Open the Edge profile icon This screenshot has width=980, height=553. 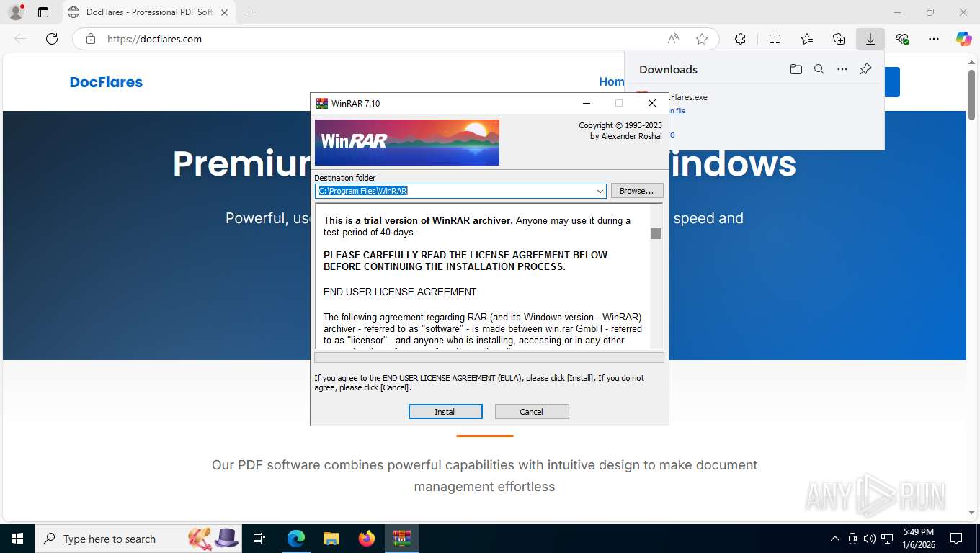[15, 12]
